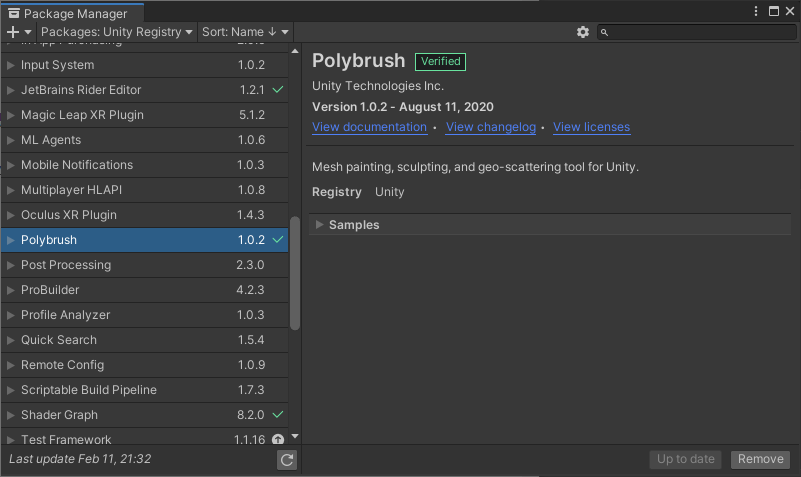The width and height of the screenshot is (801, 477).
Task: Click the Remove button
Action: click(761, 459)
